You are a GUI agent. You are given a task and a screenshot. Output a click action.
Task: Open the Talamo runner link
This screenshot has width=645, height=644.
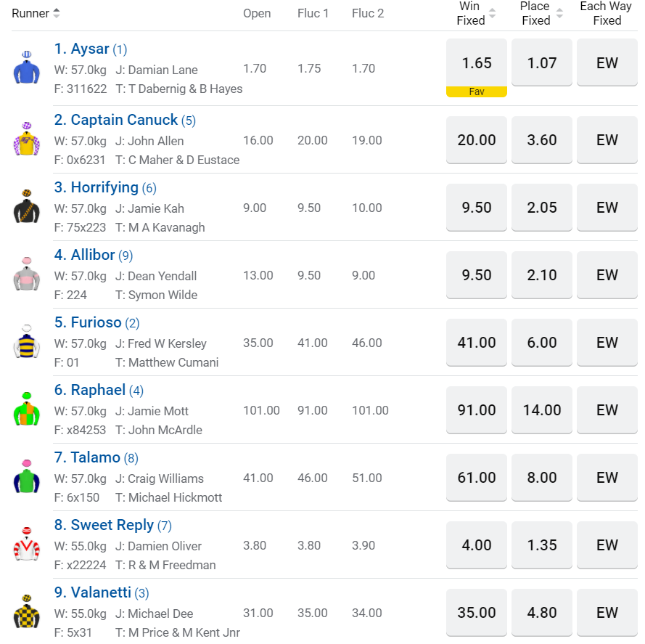pos(96,457)
